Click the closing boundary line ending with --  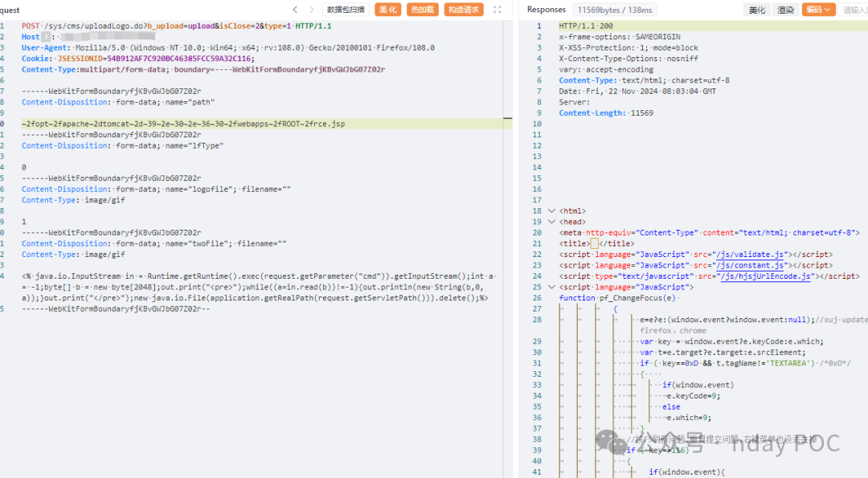pyautogui.click(x=116, y=309)
